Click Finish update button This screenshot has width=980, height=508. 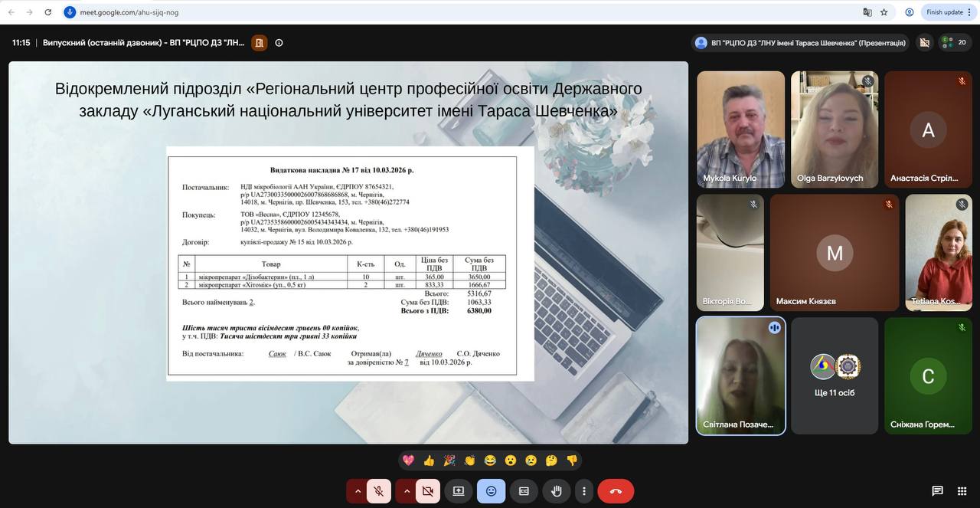pyautogui.click(x=945, y=12)
